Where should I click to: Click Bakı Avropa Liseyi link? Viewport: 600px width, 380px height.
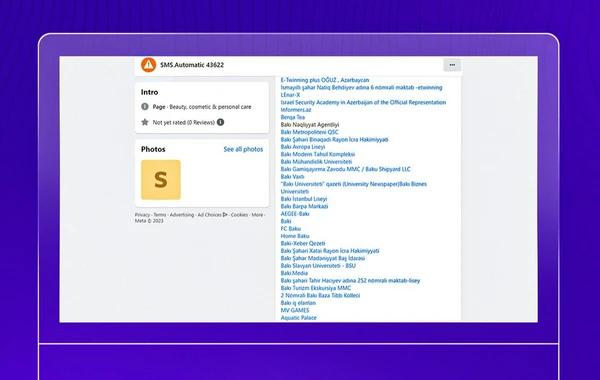coord(303,147)
